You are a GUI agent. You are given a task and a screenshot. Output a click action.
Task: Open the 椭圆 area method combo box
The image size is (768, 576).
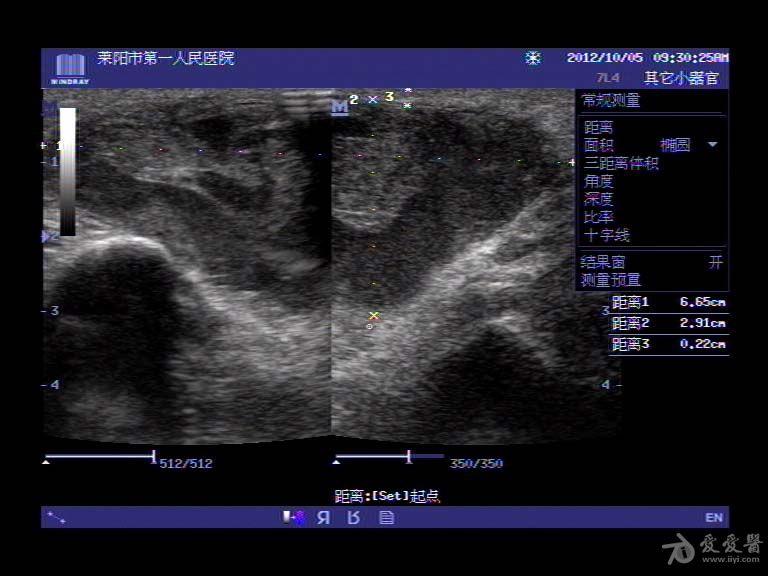(676, 145)
